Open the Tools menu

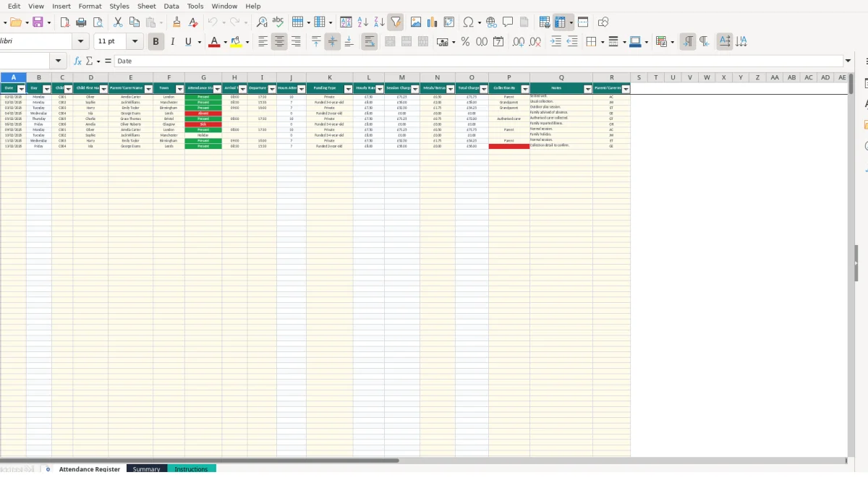click(195, 6)
